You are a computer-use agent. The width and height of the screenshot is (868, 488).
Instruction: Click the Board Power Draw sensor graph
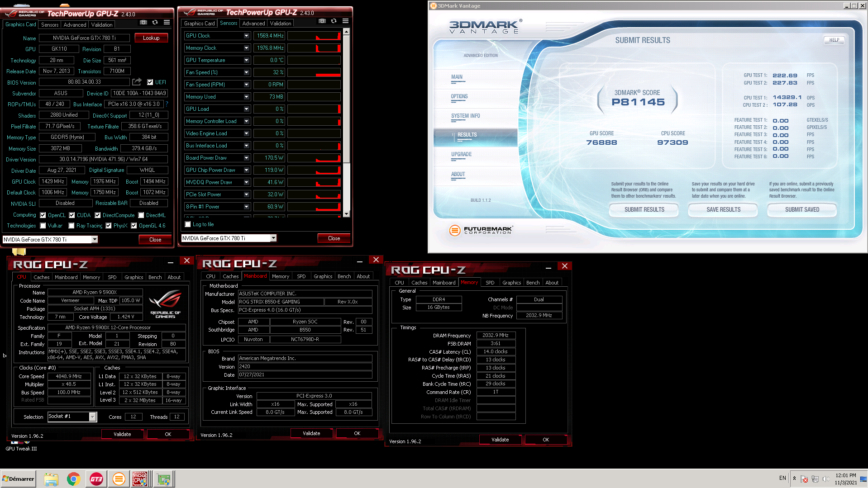(314, 158)
